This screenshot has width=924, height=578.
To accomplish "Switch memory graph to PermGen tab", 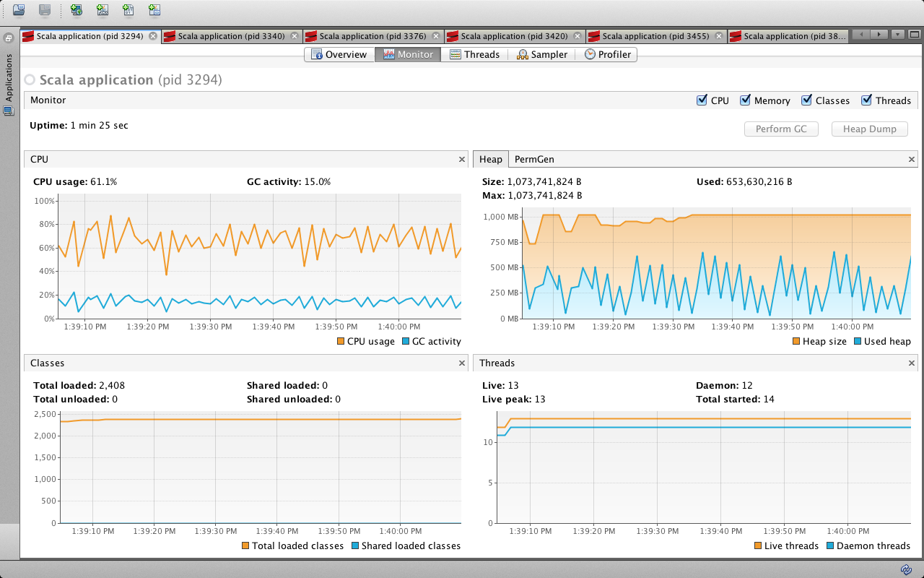I will 534,160.
